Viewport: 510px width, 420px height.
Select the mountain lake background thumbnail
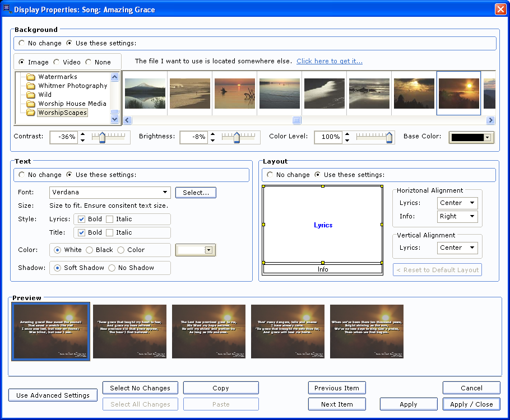point(145,93)
